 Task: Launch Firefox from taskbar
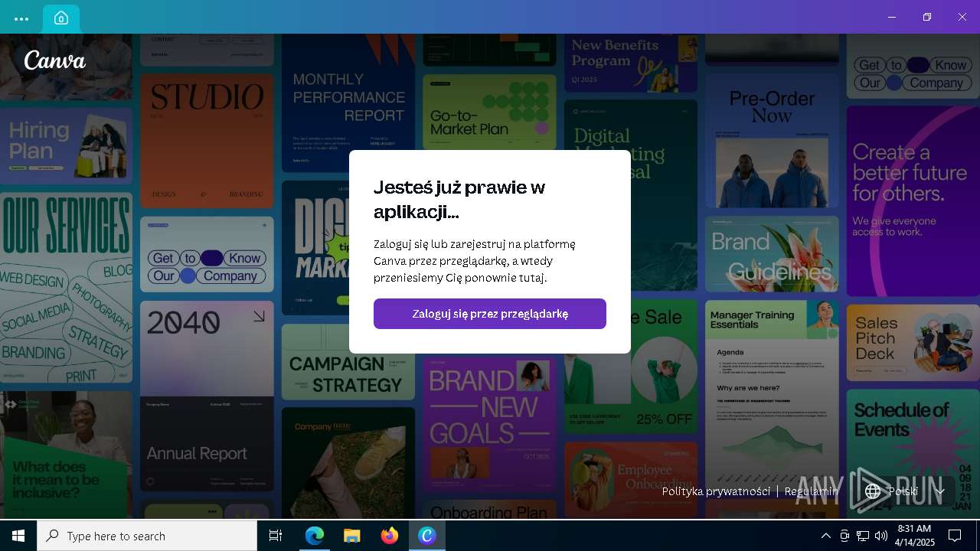click(x=390, y=536)
